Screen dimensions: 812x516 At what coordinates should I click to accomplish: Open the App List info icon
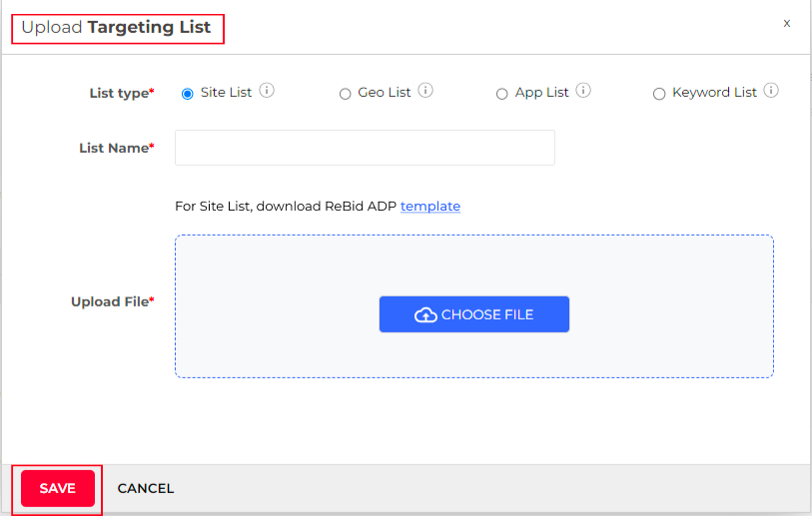(x=583, y=91)
